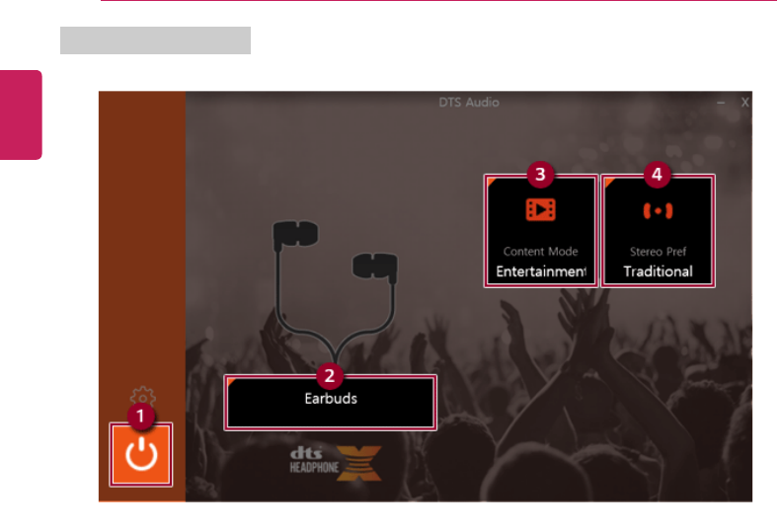The width and height of the screenshot is (780, 532).
Task: Click the orange corner of Earbuds box
Action: [x=230, y=382]
